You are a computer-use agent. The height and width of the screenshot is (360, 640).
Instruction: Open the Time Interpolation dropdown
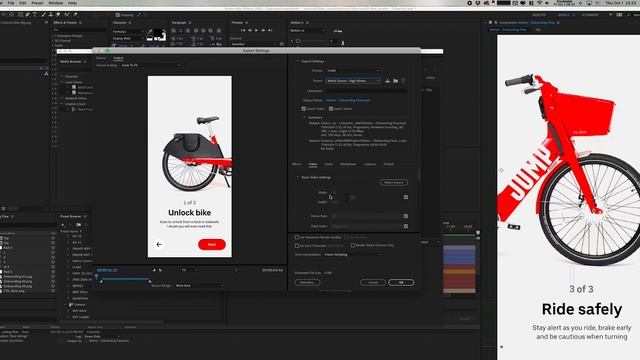point(353,255)
